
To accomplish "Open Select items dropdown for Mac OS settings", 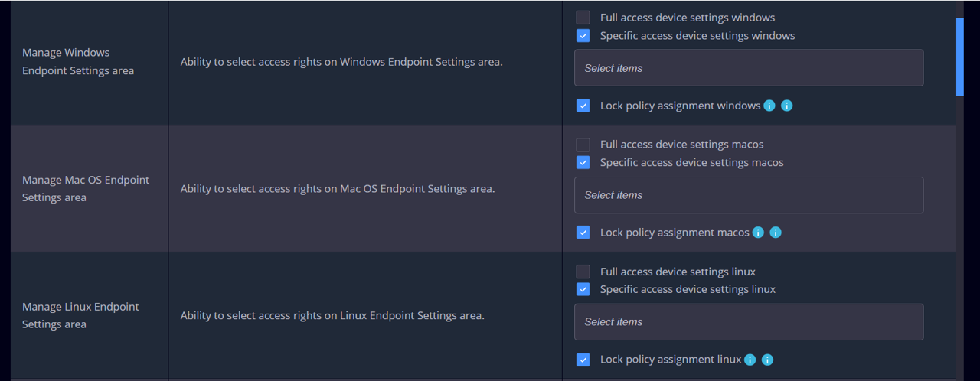I will click(749, 195).
